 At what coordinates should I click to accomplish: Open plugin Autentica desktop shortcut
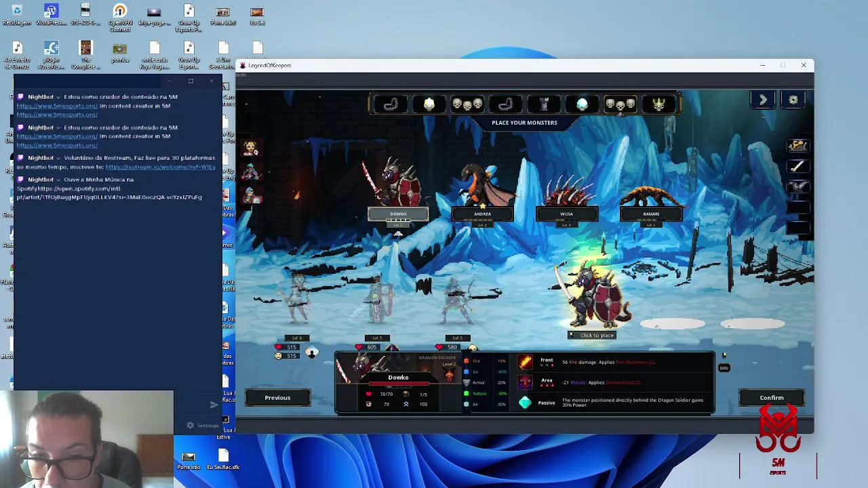tap(52, 55)
